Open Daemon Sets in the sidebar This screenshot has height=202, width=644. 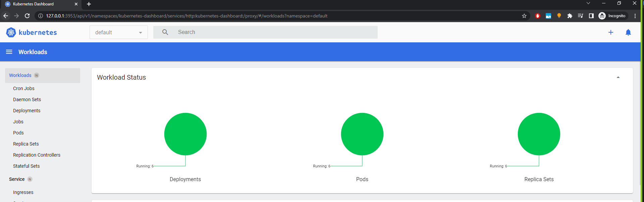(27, 99)
